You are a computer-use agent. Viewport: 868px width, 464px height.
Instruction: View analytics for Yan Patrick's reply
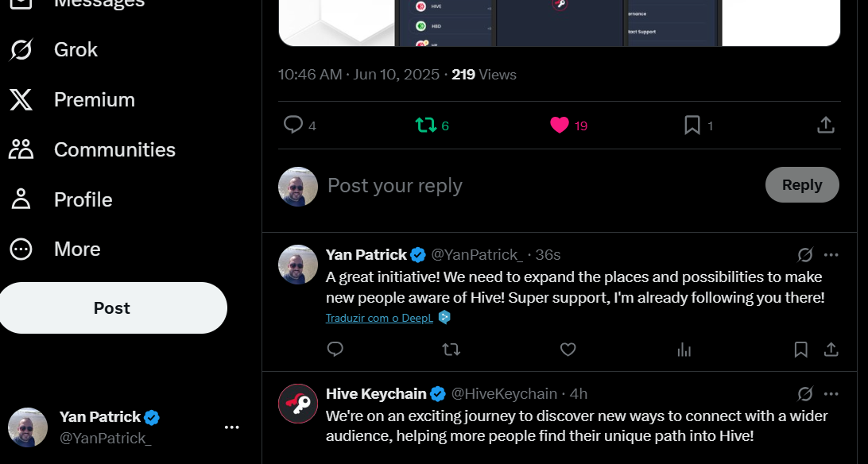click(x=684, y=350)
